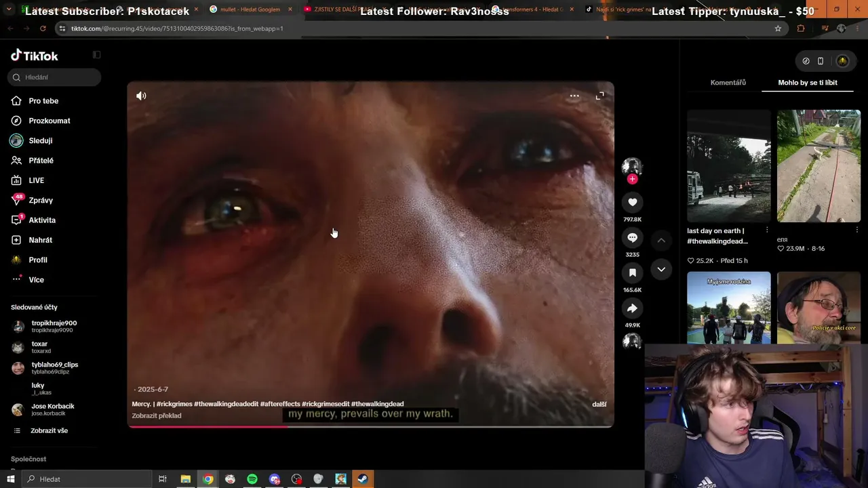The width and height of the screenshot is (868, 488).
Task: Open Zprávy messages
Action: pyautogui.click(x=41, y=200)
